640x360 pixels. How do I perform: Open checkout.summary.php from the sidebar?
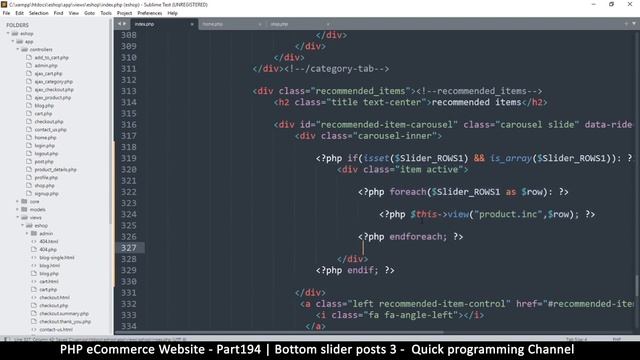coord(64,313)
